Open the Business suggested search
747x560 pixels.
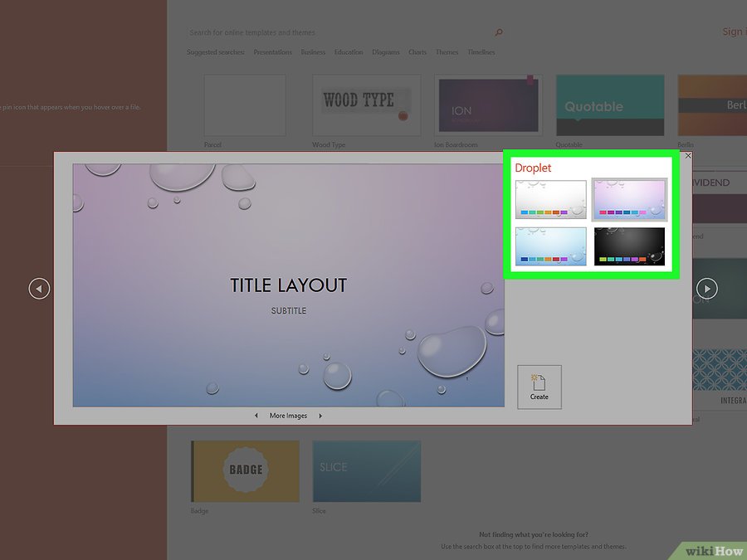coord(313,52)
